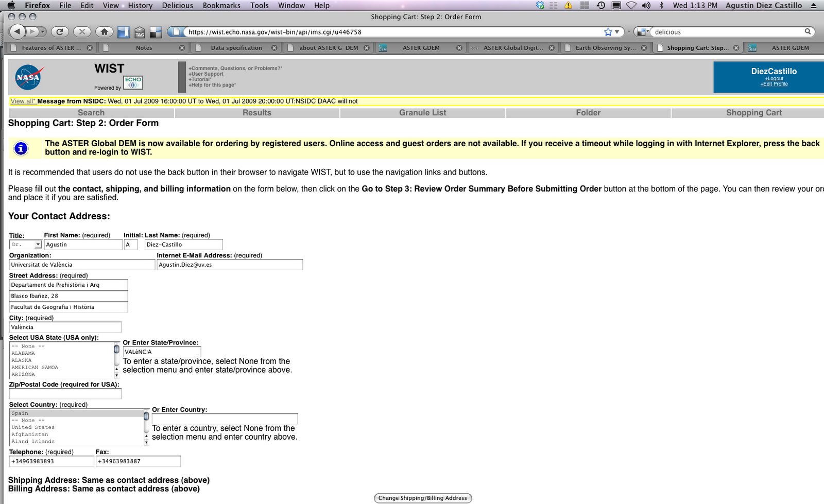The width and height of the screenshot is (824, 504).
Task: Click the country list scrollbar
Action: pyautogui.click(x=146, y=427)
